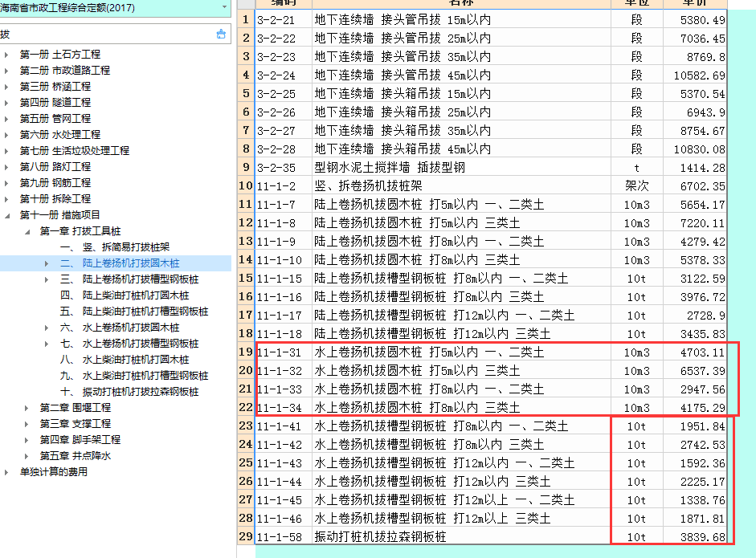Expand 第四册 隧道工程 node

point(6,103)
